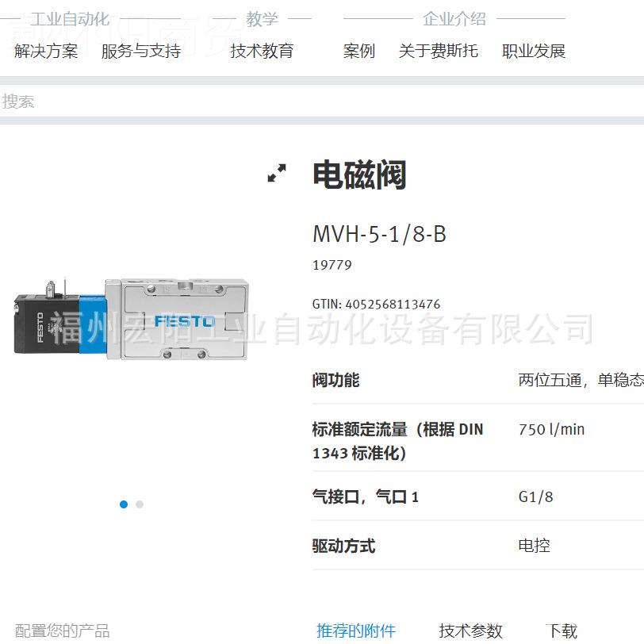Screen dimensions: 644x644
Task: Open the 案例 menu item
Action: click(x=359, y=51)
